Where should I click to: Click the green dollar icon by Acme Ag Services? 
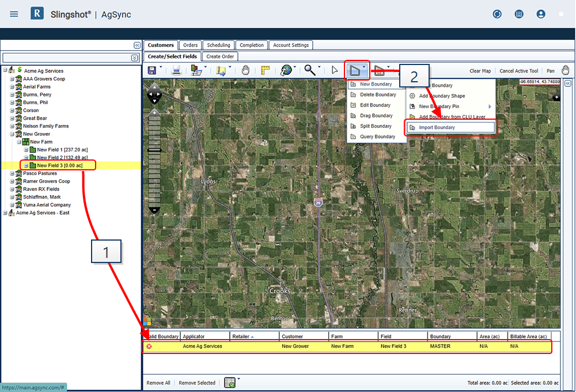tap(20, 70)
